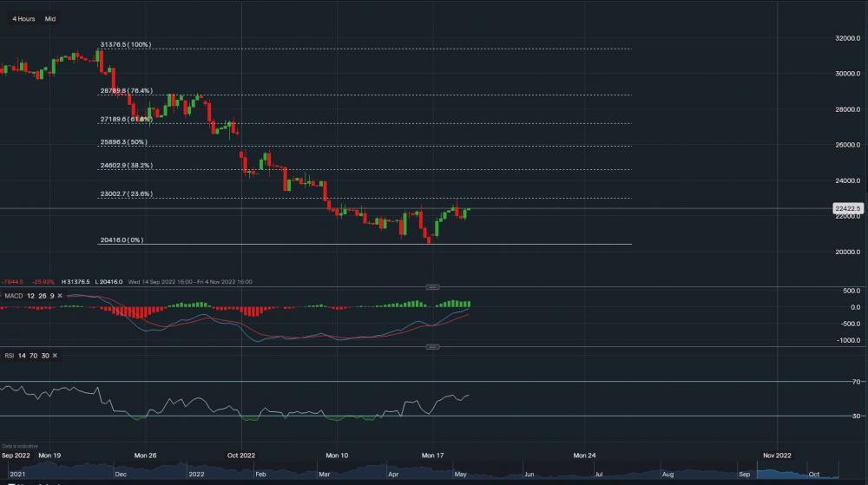Click the Oct 2022 label on time axis

pyautogui.click(x=241, y=455)
